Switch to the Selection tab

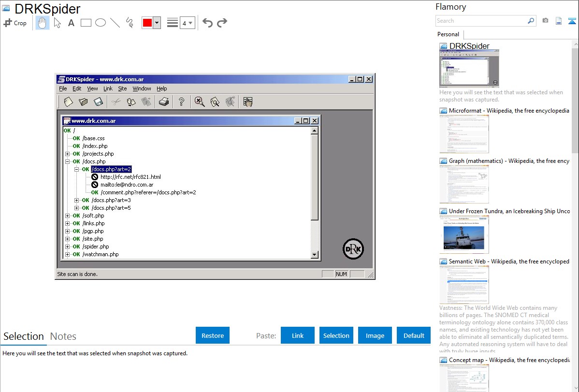click(x=24, y=336)
